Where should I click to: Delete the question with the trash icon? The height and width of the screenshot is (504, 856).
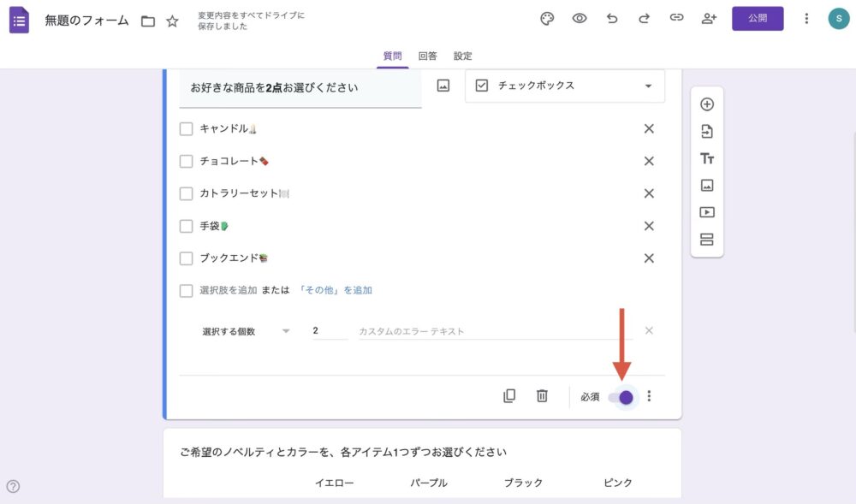(x=542, y=396)
